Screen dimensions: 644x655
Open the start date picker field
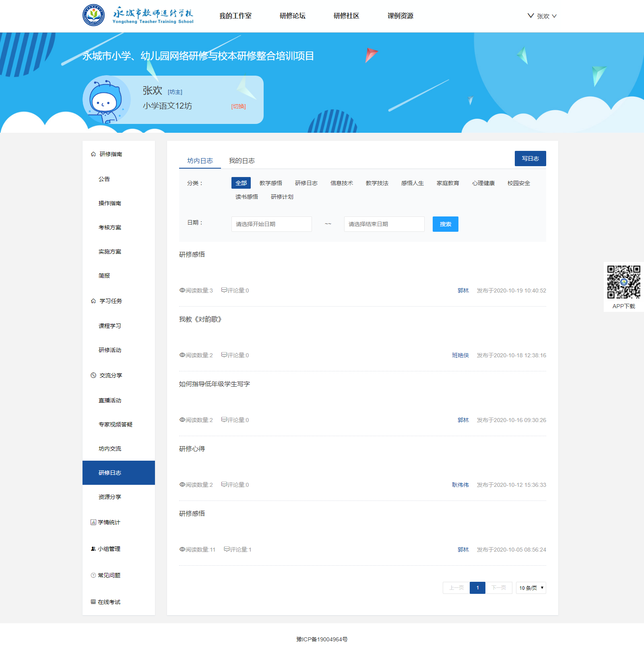[x=271, y=224]
